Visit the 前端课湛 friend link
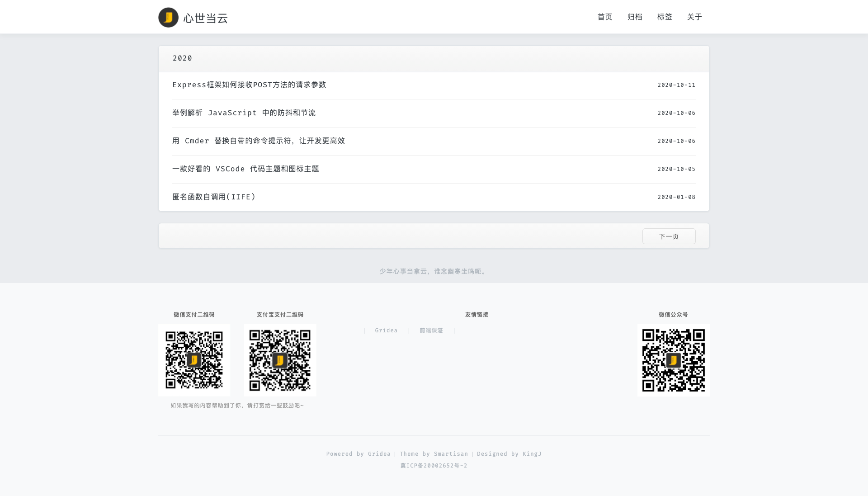The height and width of the screenshot is (496, 868). pos(431,331)
